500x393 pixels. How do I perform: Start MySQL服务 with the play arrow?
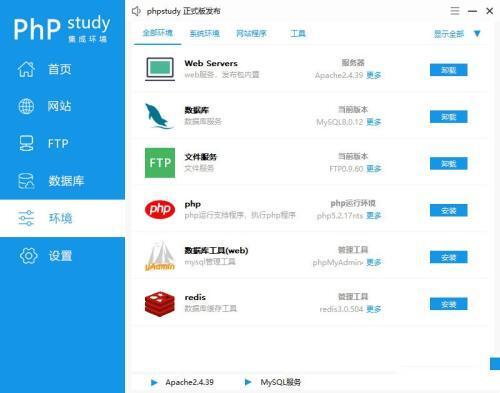(248, 382)
